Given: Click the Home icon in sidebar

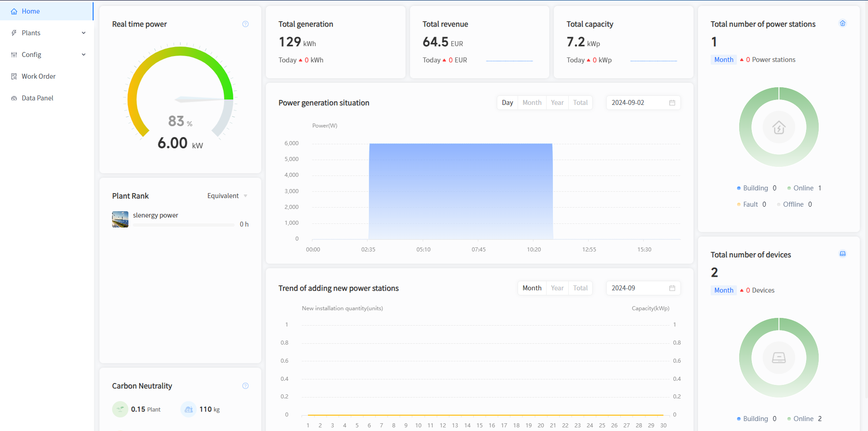Looking at the screenshot, I should [x=14, y=11].
